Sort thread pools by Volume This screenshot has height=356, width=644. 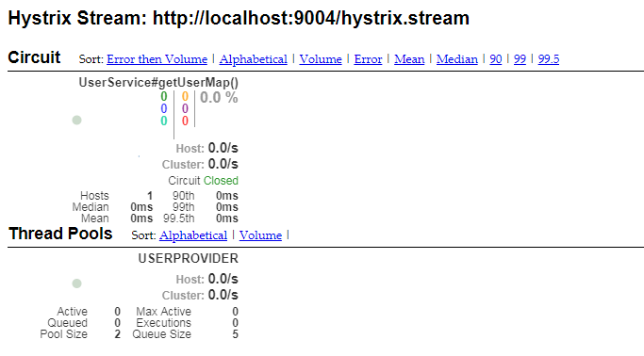[260, 235]
